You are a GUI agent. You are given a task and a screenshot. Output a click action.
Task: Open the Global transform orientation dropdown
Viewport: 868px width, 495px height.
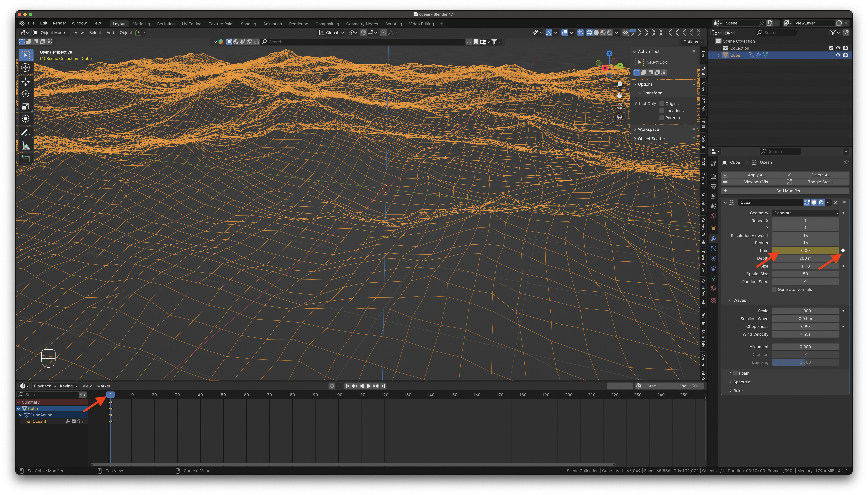[x=331, y=33]
